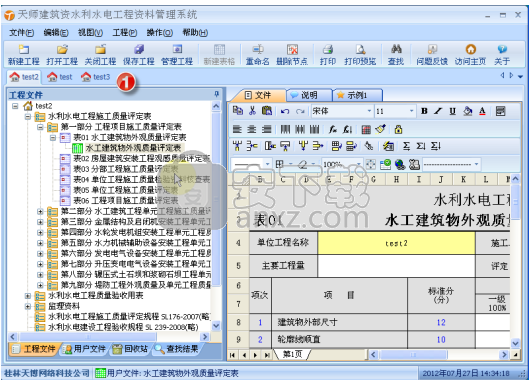
Task: Undo the last edit
Action: coord(285,111)
